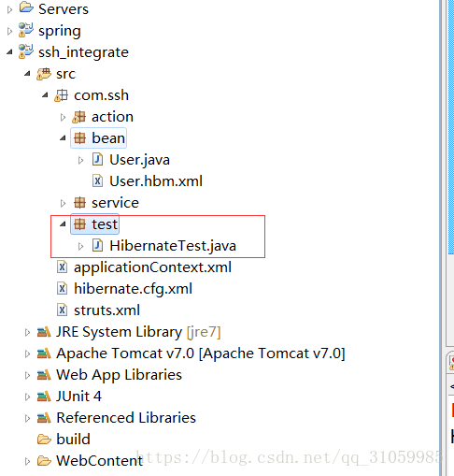Expand the Servers project node
Viewport: 454px width, 476px height.
coord(9,10)
